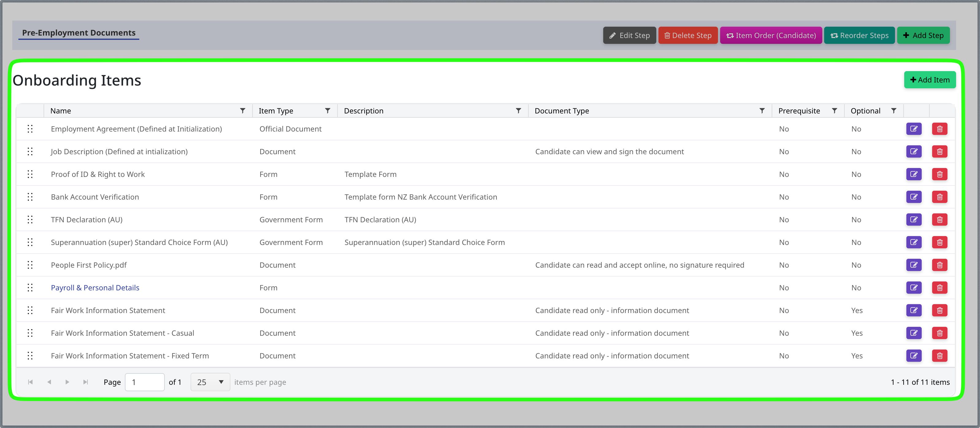Image resolution: width=980 pixels, height=428 pixels.
Task: Open the Document Type column filter
Action: (762, 111)
